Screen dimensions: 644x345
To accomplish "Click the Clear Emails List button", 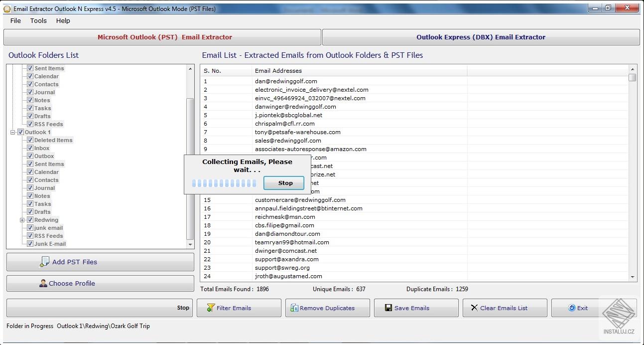I will tap(505, 308).
